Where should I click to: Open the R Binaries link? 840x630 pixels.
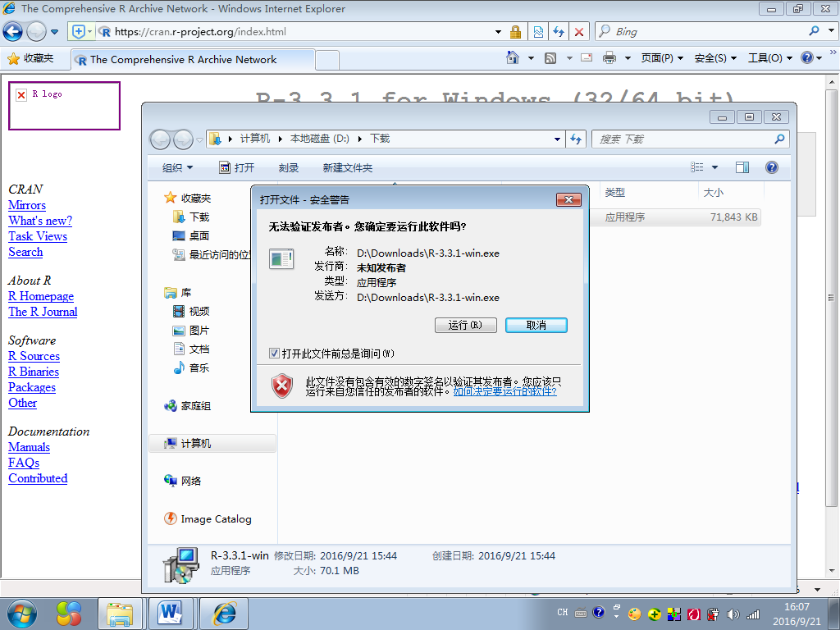pos(33,372)
